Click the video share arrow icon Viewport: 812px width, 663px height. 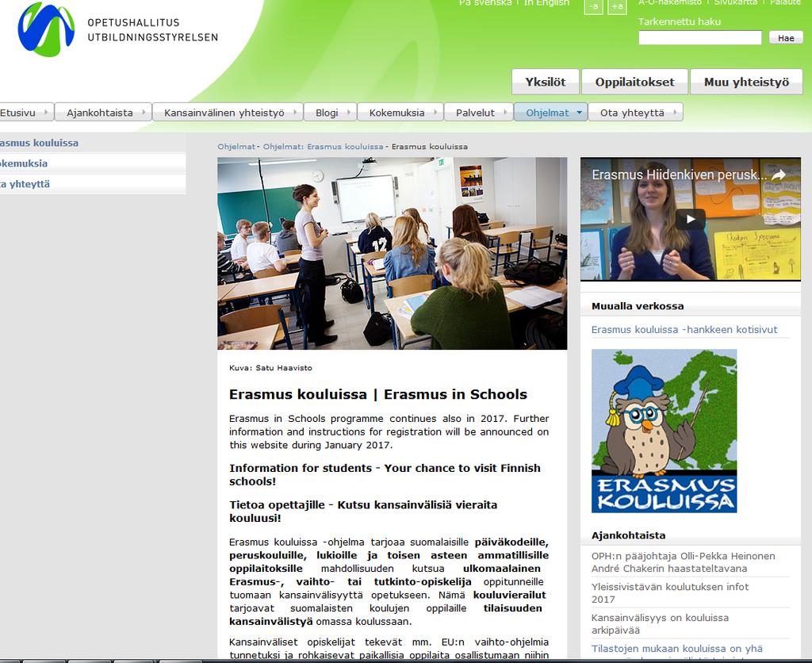coord(779,175)
